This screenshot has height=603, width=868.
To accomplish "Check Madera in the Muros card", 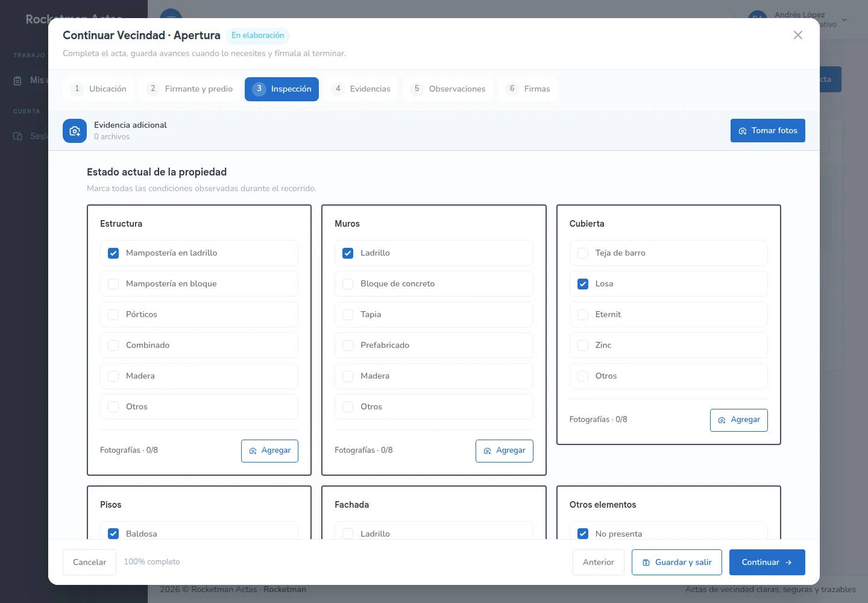I will coord(348,376).
